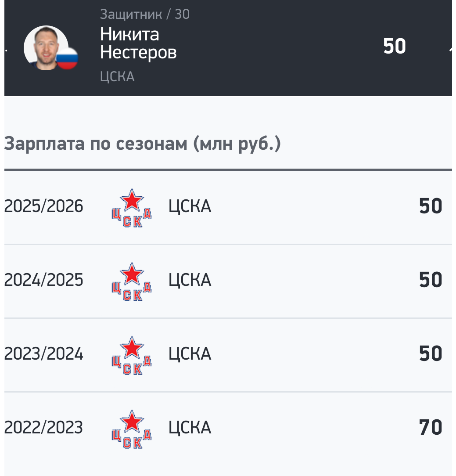Select the ЦСКА team name for season 2023/2024

tap(190, 354)
